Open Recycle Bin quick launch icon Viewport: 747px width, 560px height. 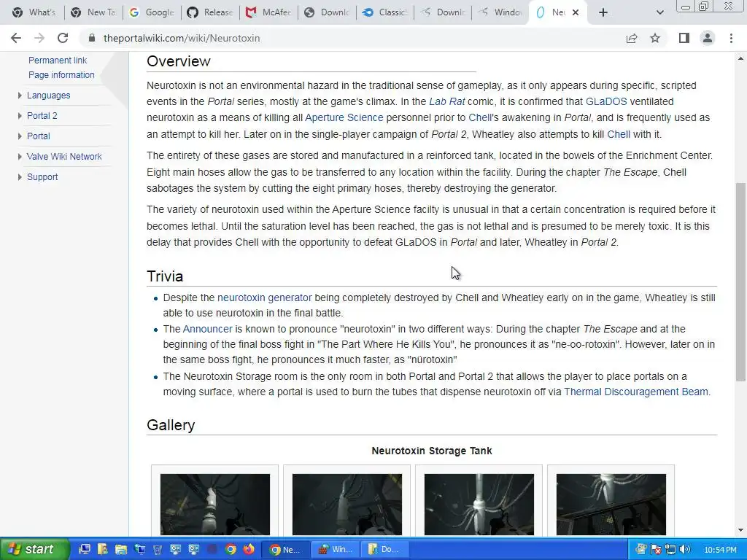pyautogui.click(x=158, y=549)
